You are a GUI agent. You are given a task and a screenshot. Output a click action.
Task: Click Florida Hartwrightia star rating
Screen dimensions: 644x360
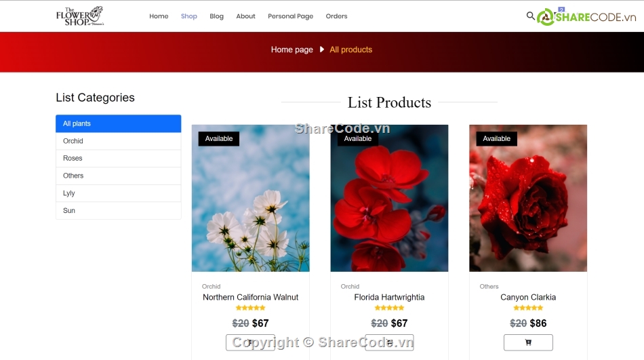(x=389, y=308)
